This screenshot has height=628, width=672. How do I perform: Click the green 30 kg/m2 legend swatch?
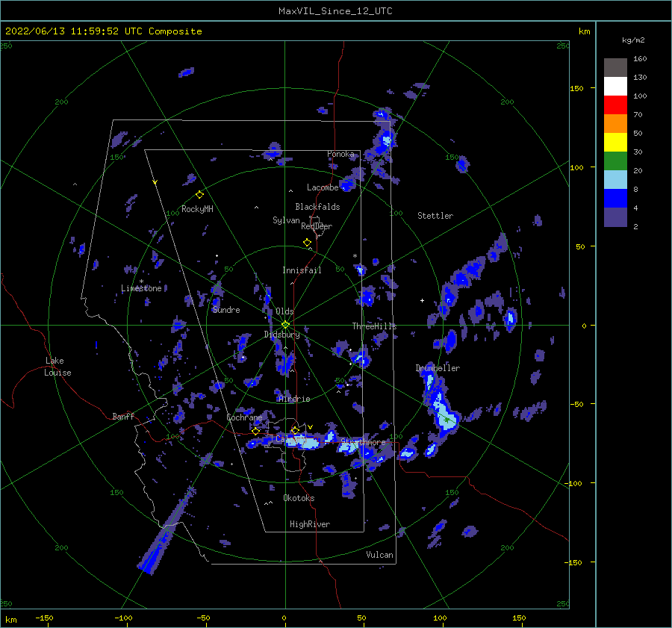[x=615, y=161]
